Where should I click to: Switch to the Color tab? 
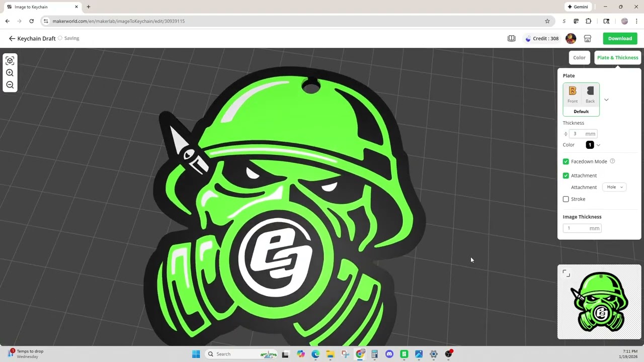pyautogui.click(x=579, y=57)
